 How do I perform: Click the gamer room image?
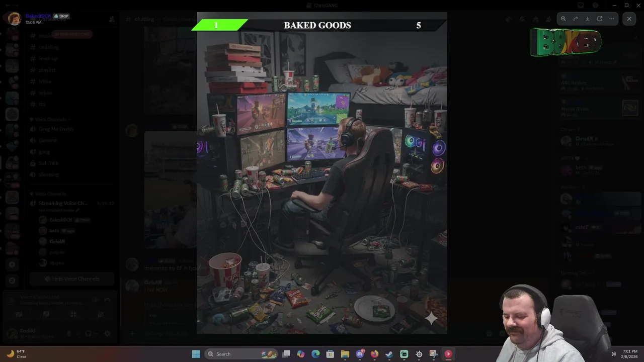pyautogui.click(x=321, y=173)
